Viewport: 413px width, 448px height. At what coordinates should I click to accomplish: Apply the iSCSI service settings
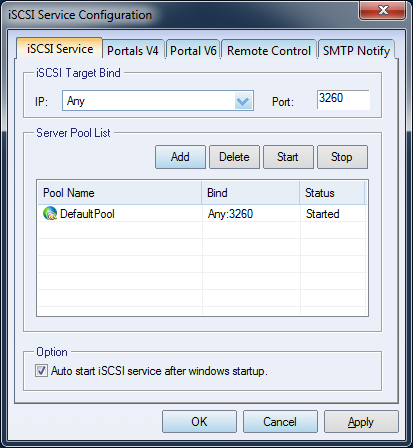pos(361,422)
